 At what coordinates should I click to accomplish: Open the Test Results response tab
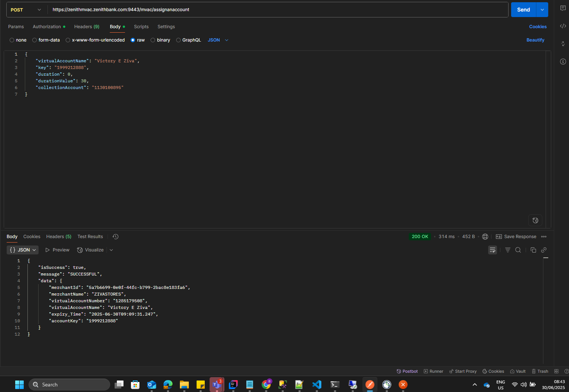coord(90,237)
